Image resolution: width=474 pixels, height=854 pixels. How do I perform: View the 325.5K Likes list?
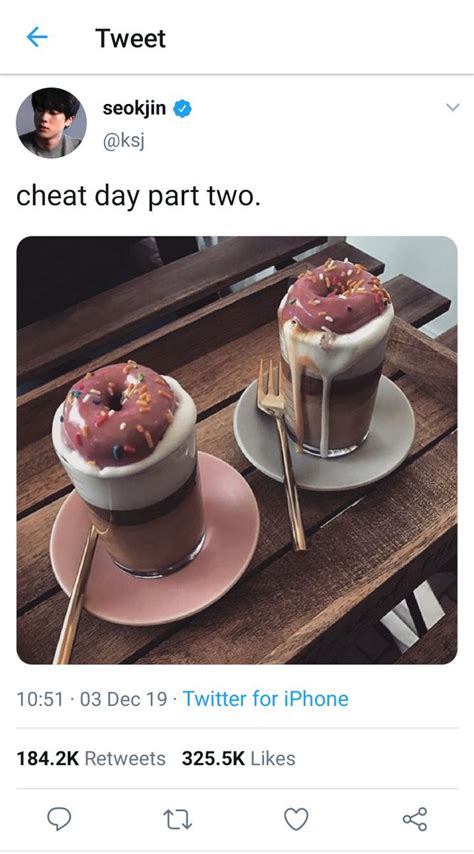click(239, 758)
